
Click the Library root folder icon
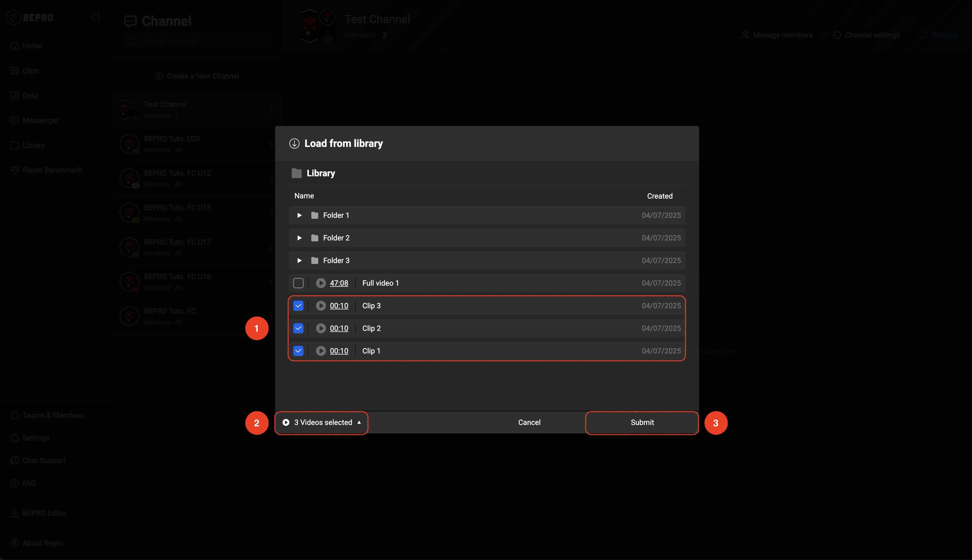(x=297, y=173)
